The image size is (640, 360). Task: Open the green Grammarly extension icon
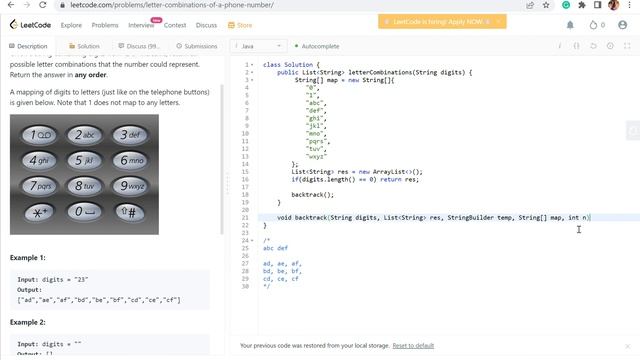click(566, 5)
